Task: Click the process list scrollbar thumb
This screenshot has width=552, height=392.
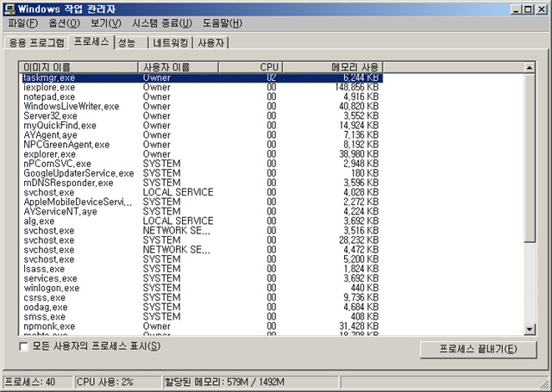Action: tap(530, 158)
